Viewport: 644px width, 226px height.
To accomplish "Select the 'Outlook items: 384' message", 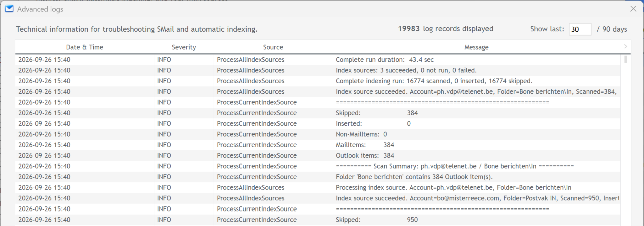I will [365, 156].
